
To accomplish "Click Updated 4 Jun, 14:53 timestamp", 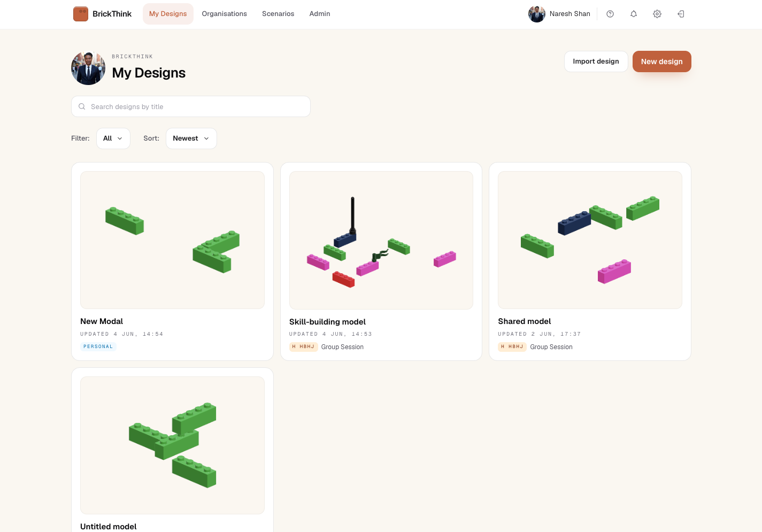I will tap(330, 334).
